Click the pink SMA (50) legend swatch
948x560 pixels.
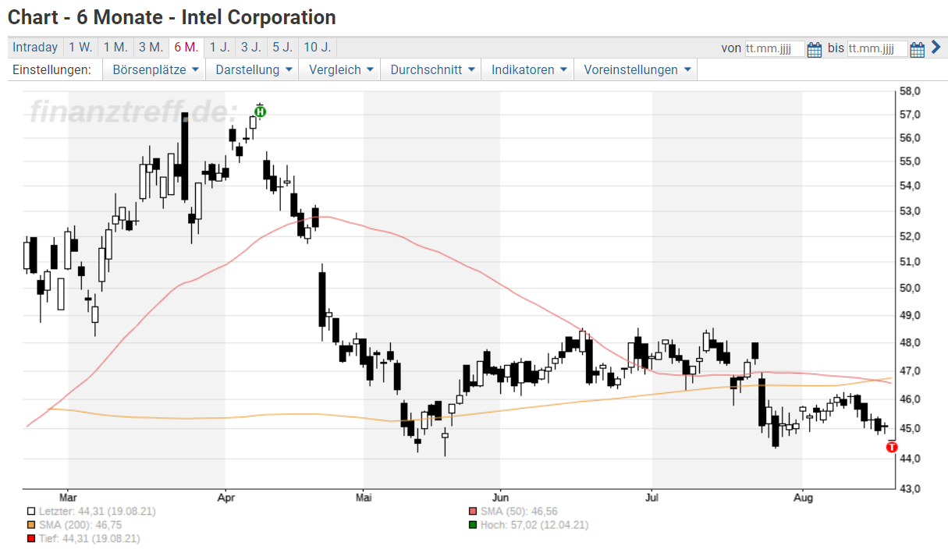[473, 512]
